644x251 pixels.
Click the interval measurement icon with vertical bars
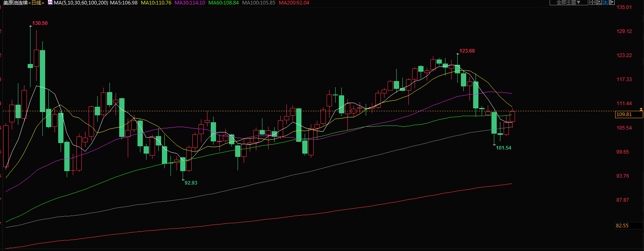[x=599, y=2]
